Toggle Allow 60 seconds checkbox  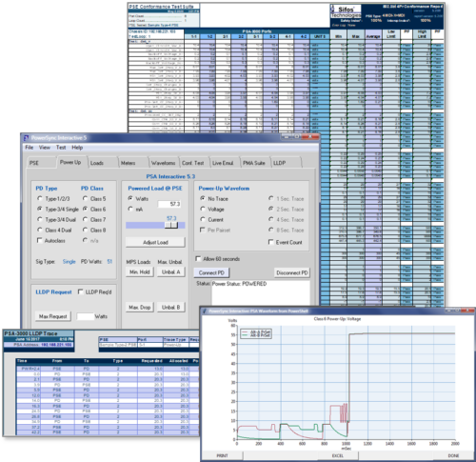tap(198, 259)
